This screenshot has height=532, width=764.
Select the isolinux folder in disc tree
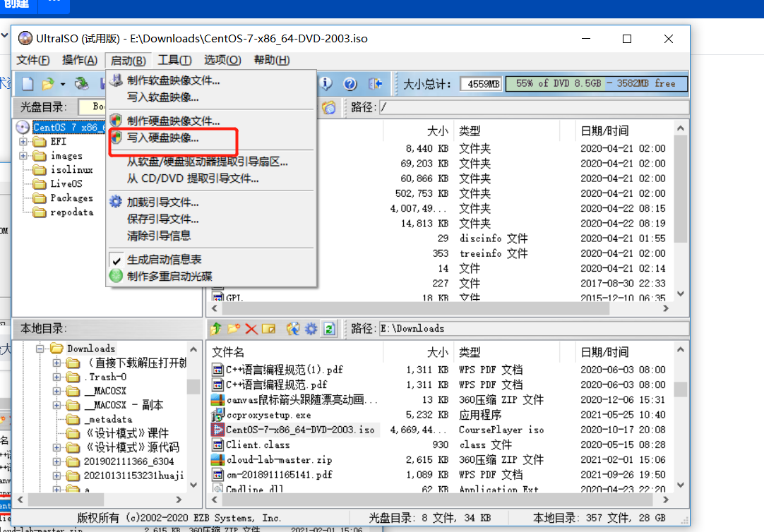[x=71, y=170]
